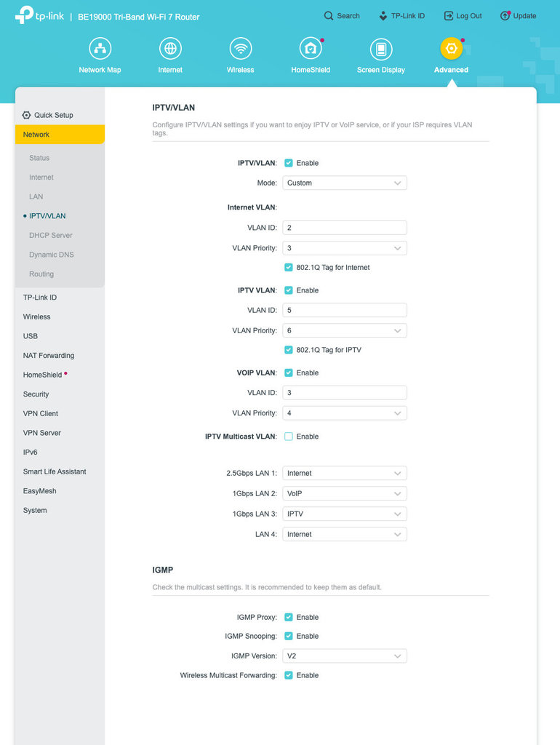560x745 pixels.
Task: Uncheck the IGMP Snooping Enable checkbox
Action: pyautogui.click(x=288, y=636)
